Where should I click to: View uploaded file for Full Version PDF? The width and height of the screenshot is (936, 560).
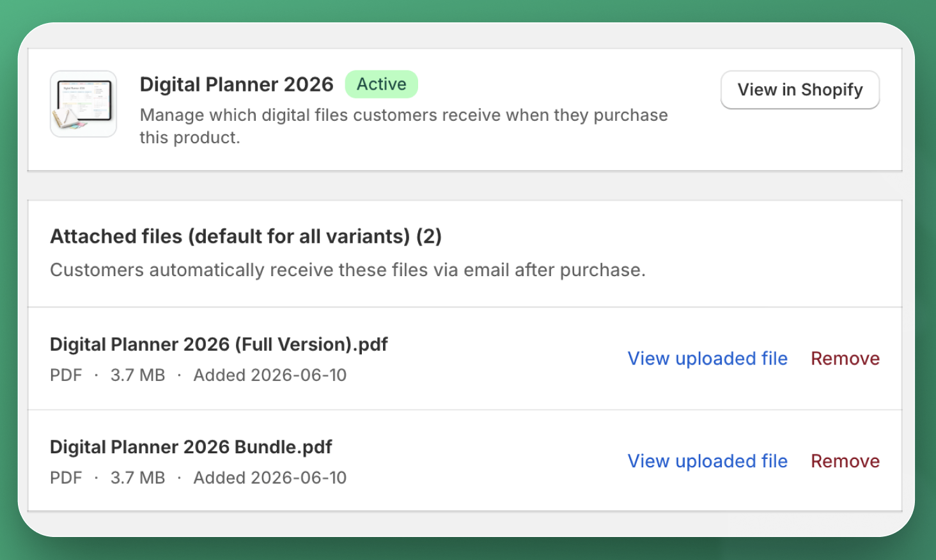pos(707,359)
